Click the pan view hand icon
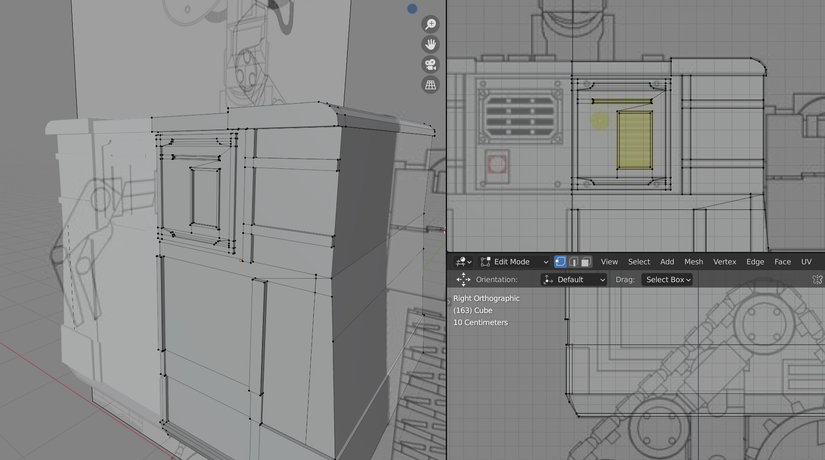825x460 pixels. pyautogui.click(x=430, y=44)
